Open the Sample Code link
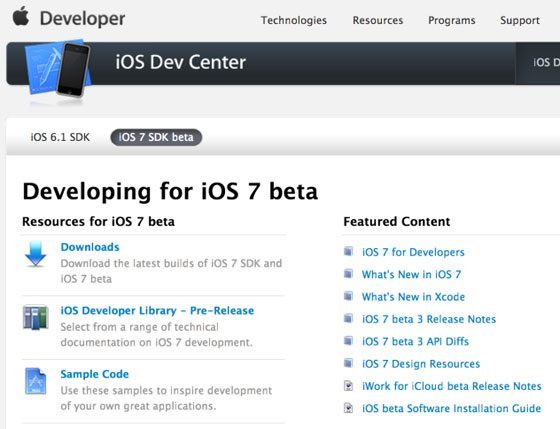The image size is (560, 429). 95,374
